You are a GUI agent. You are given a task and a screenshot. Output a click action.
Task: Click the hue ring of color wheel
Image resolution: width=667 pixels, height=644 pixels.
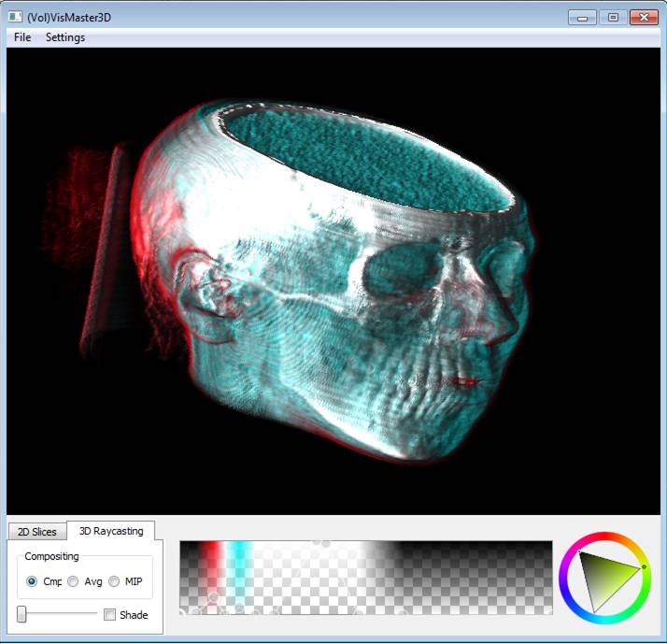pyautogui.click(x=604, y=538)
